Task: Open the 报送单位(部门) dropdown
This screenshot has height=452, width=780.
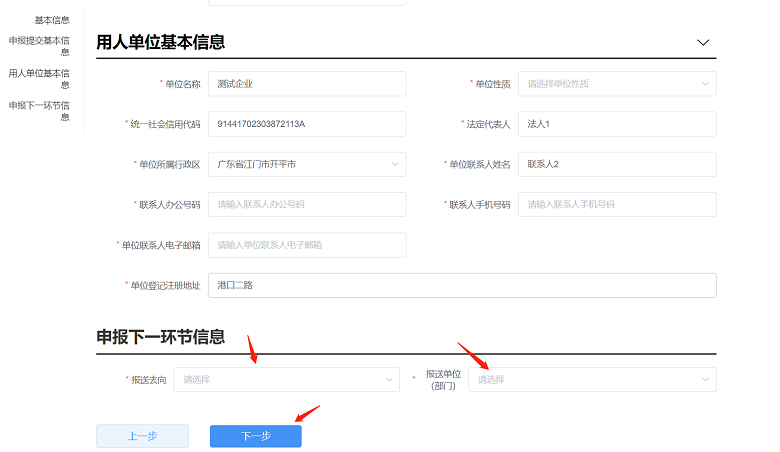Action: click(x=592, y=379)
